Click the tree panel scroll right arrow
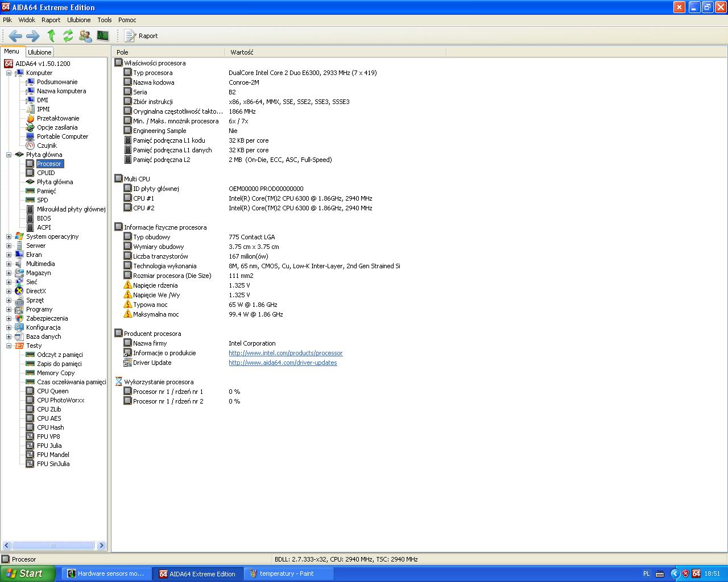 point(102,546)
